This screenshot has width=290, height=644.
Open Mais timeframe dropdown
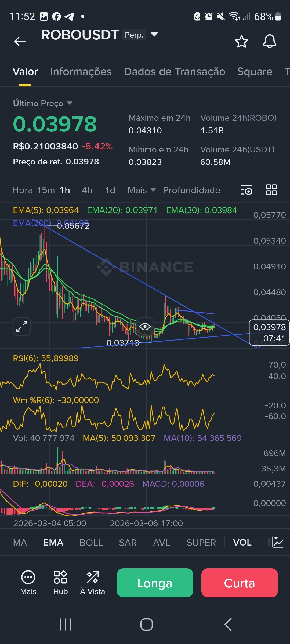click(142, 190)
